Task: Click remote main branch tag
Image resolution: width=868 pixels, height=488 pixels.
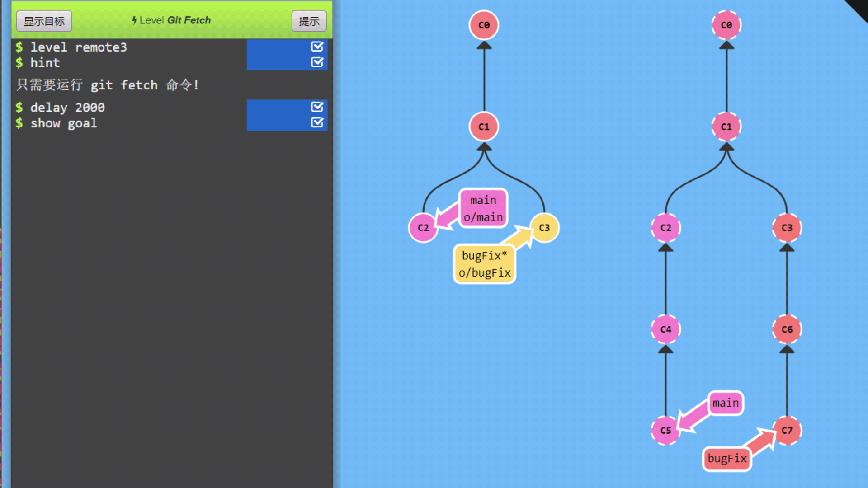Action: click(725, 403)
